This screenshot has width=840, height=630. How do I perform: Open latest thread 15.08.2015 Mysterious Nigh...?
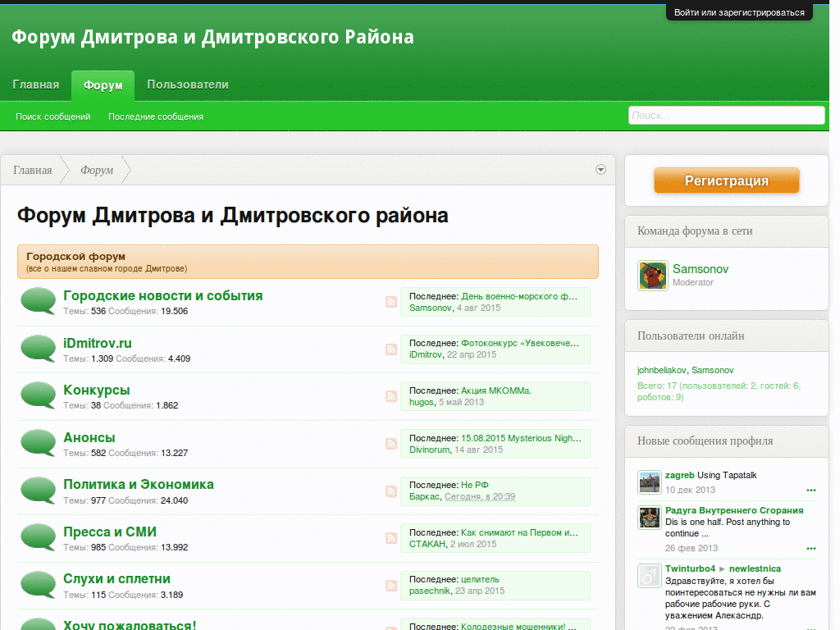point(521,438)
